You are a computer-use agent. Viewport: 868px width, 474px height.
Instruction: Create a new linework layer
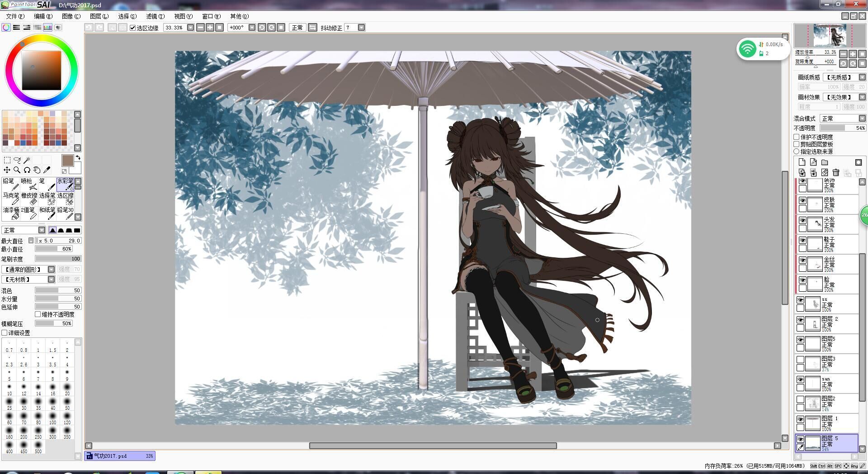813,162
